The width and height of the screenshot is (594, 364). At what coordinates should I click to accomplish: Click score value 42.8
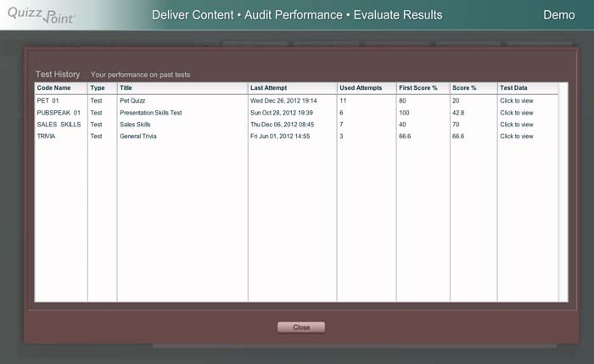coord(458,113)
